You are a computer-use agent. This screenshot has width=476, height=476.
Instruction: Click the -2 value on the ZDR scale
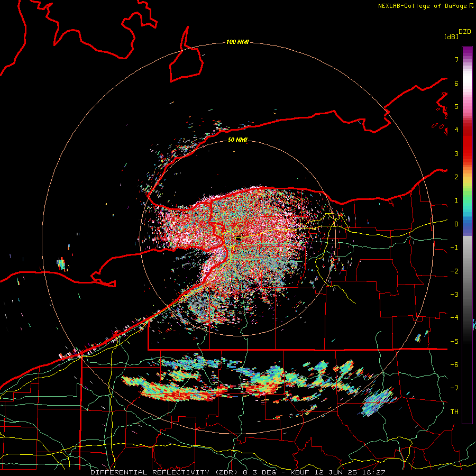454,271
